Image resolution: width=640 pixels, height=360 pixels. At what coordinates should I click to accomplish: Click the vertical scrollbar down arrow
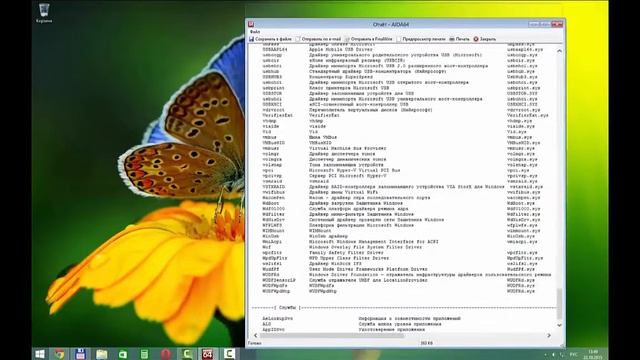(559, 325)
